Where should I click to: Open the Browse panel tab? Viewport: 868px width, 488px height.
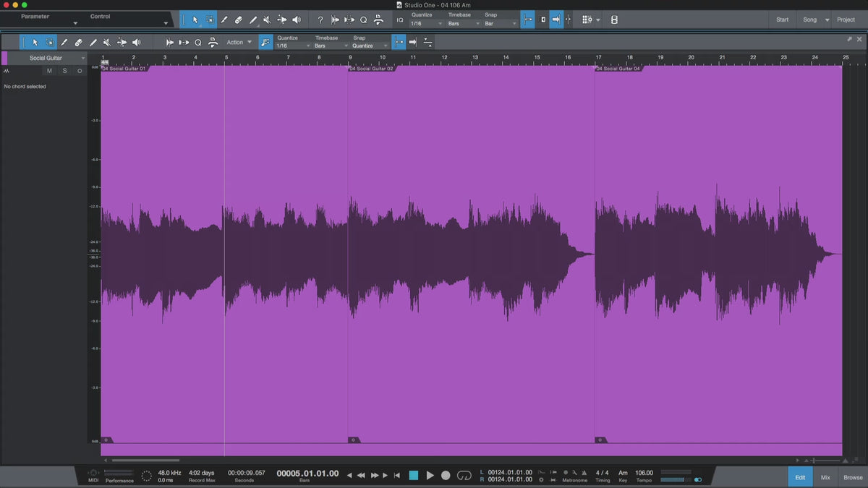coord(853,477)
